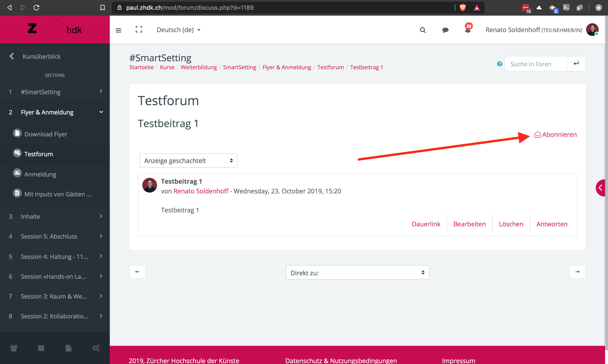Screen dimensions: 608x364
Task: Toggle fullscreen mode icon
Action: (139, 30)
